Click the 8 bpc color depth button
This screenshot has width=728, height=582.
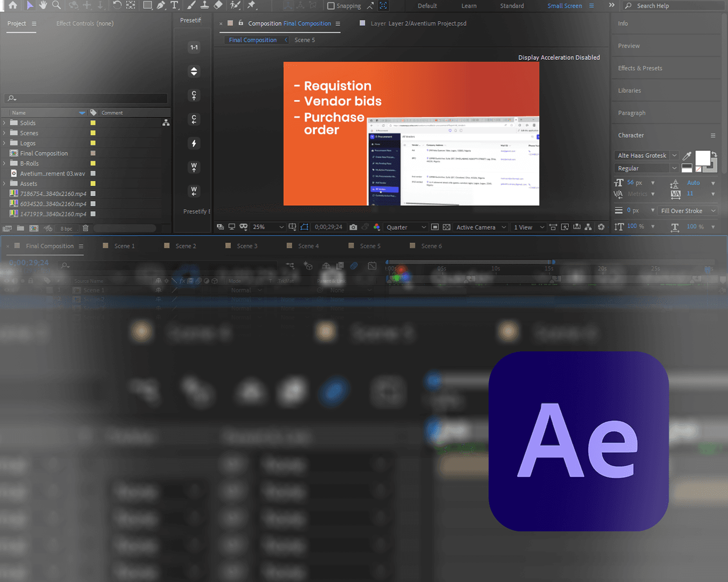click(x=66, y=228)
